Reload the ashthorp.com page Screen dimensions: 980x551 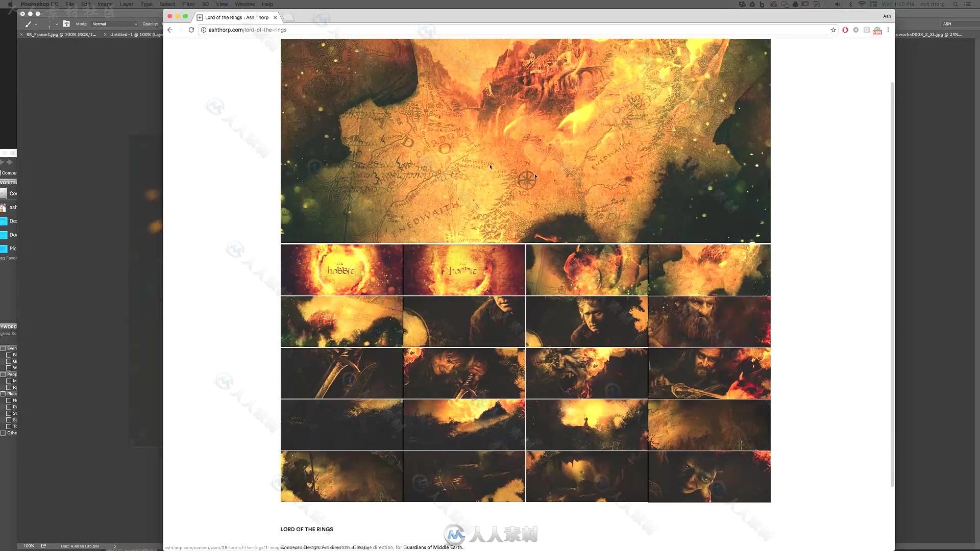click(191, 30)
